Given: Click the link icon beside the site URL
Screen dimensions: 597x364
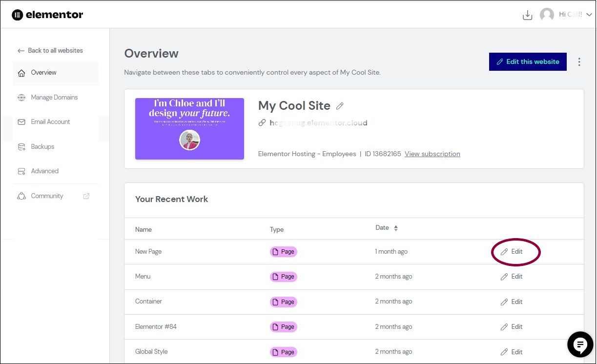Looking at the screenshot, I should click(x=262, y=123).
